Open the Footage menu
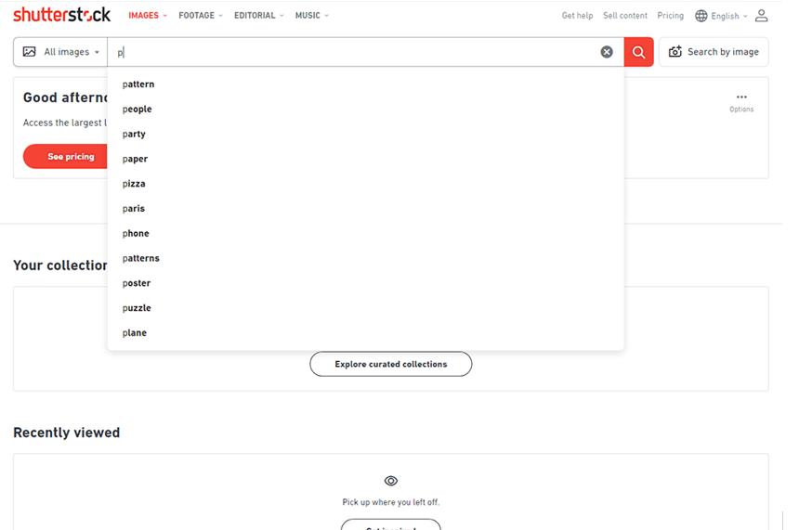The image size is (812, 530). coord(201,16)
